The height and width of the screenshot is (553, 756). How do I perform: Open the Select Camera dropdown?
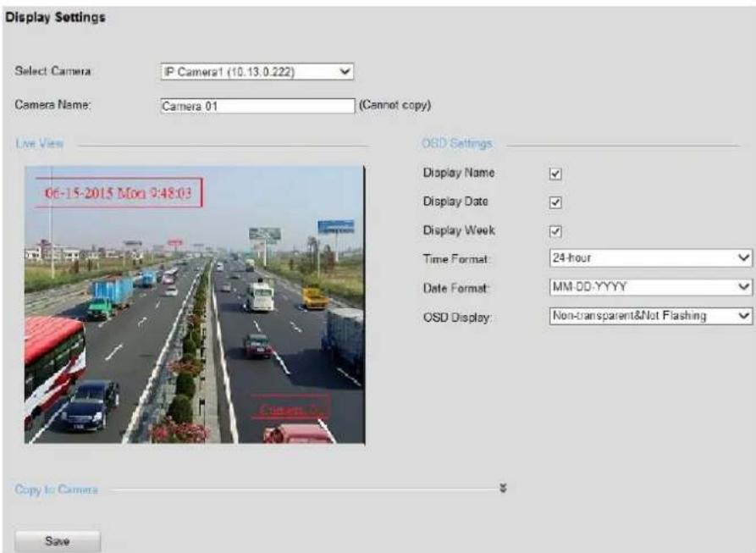257,72
